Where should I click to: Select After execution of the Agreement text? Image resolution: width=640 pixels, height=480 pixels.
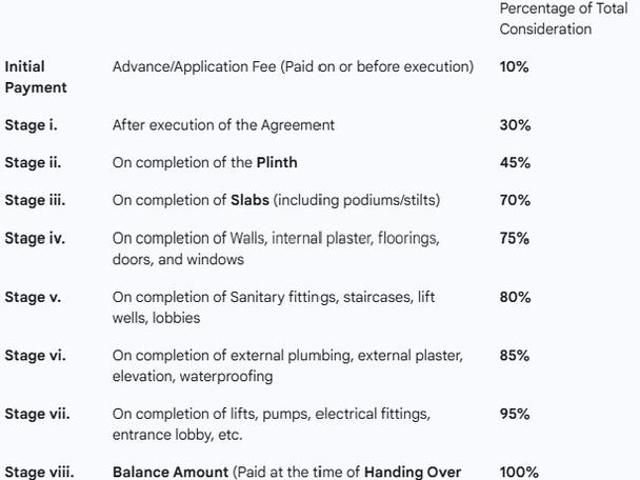coord(223,125)
